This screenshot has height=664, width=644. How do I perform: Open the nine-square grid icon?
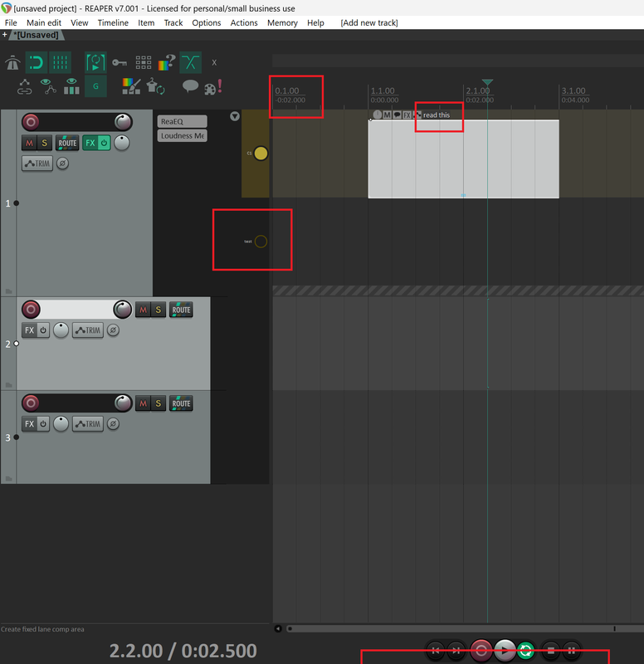[x=143, y=63]
